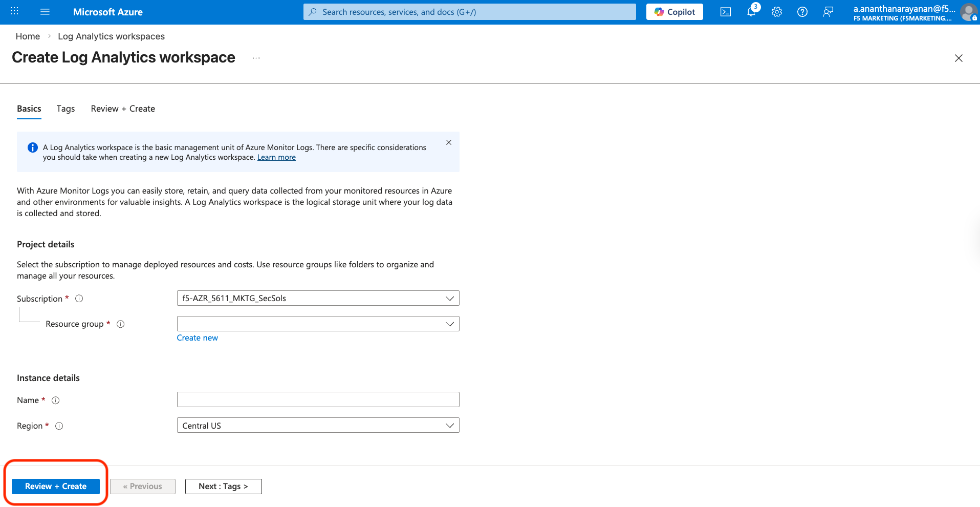The height and width of the screenshot is (507, 980).
Task: Click the Microsoft Azure logo text
Action: tap(108, 12)
